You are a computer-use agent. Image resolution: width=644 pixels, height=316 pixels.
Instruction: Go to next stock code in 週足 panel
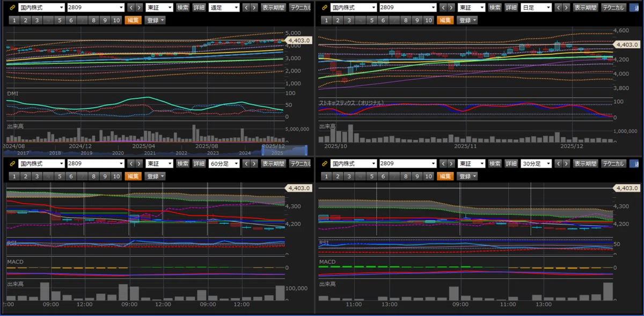(140, 8)
